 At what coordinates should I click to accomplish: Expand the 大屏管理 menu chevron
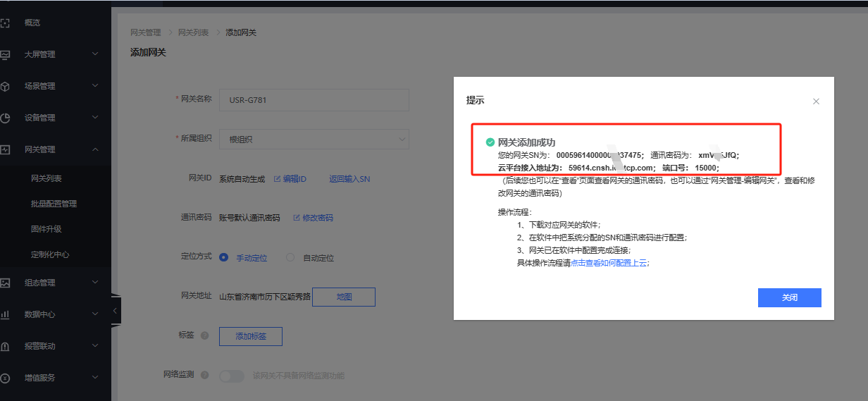click(96, 54)
